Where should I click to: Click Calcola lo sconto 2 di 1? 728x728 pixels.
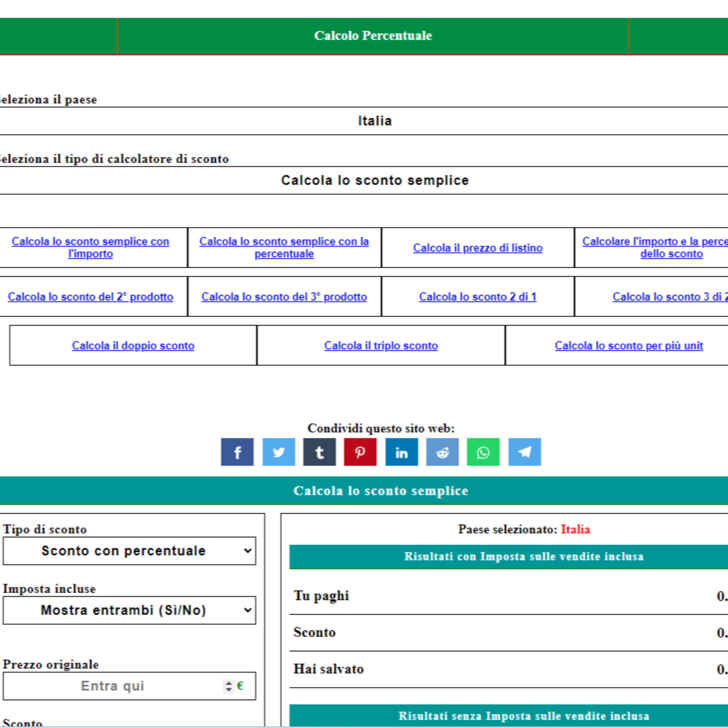point(477,297)
